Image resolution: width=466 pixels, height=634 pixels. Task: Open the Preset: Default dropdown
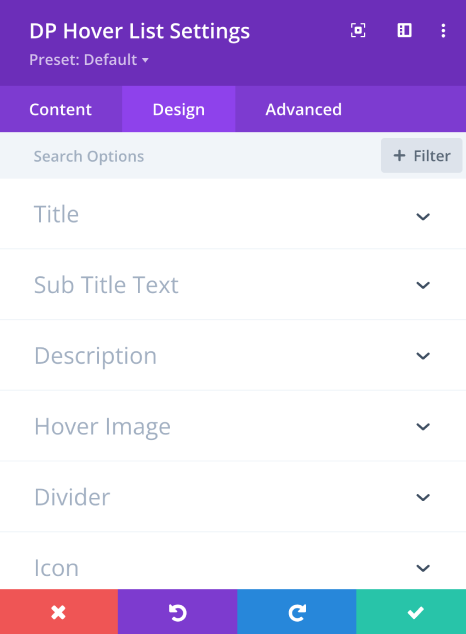pos(89,60)
